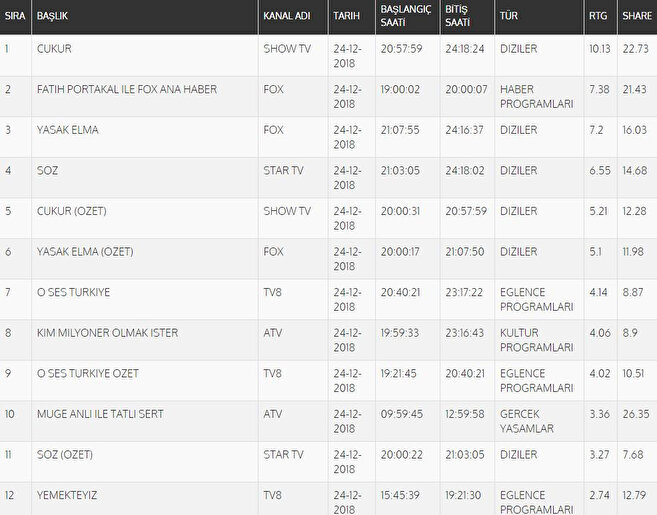Screen dimensions: 657x515
Task: Select the CUKUR program title
Action: tap(54, 48)
